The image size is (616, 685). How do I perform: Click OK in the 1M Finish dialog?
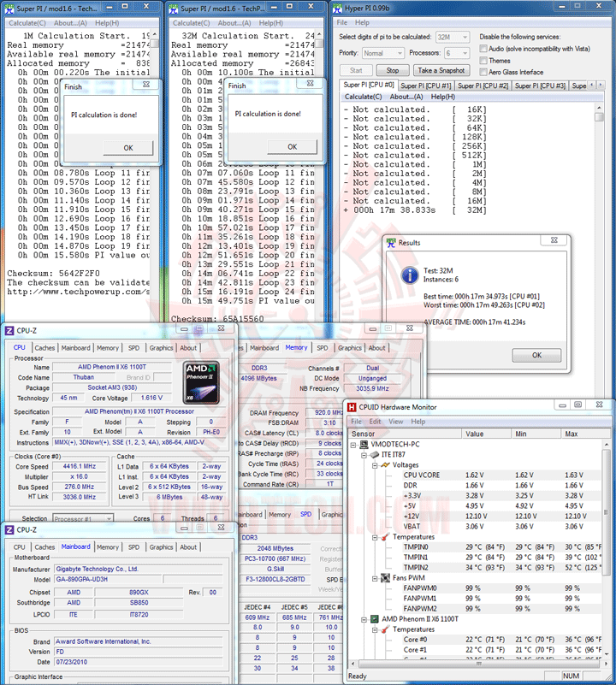coord(128,148)
